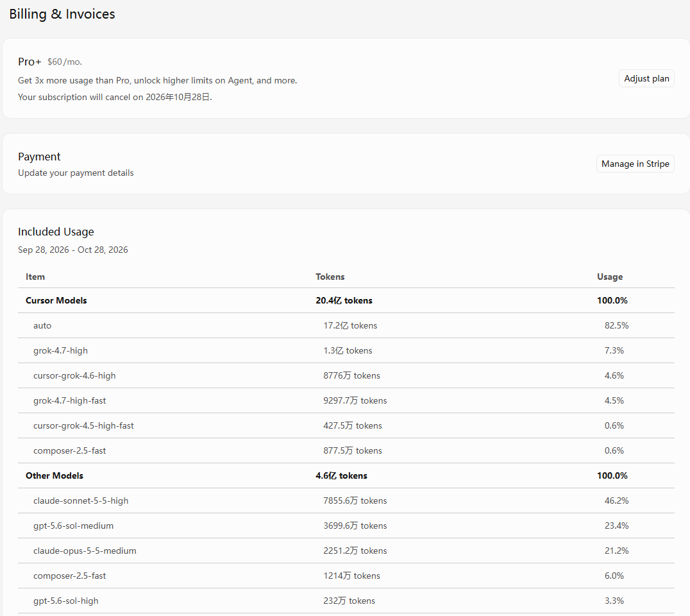Click the '7855.6万 tokens' value
Image resolution: width=690 pixels, height=616 pixels.
355,501
